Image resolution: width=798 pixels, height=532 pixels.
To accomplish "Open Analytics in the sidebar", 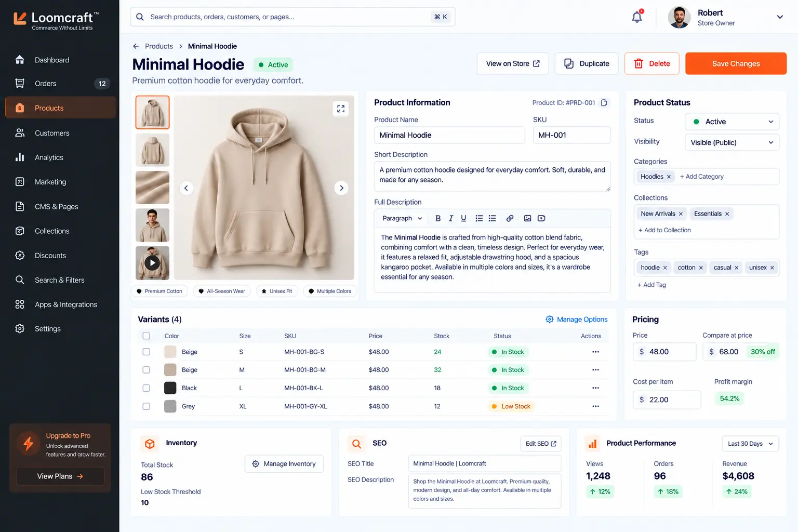I will click(x=60, y=157).
